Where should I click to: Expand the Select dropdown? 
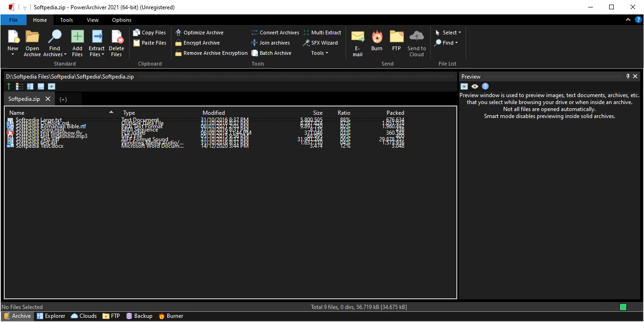click(x=449, y=33)
